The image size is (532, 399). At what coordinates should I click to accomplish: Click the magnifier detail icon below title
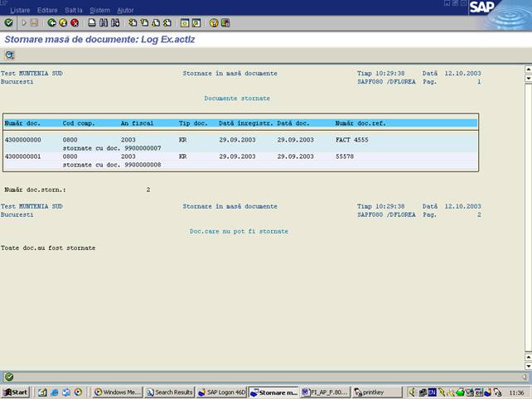point(10,55)
